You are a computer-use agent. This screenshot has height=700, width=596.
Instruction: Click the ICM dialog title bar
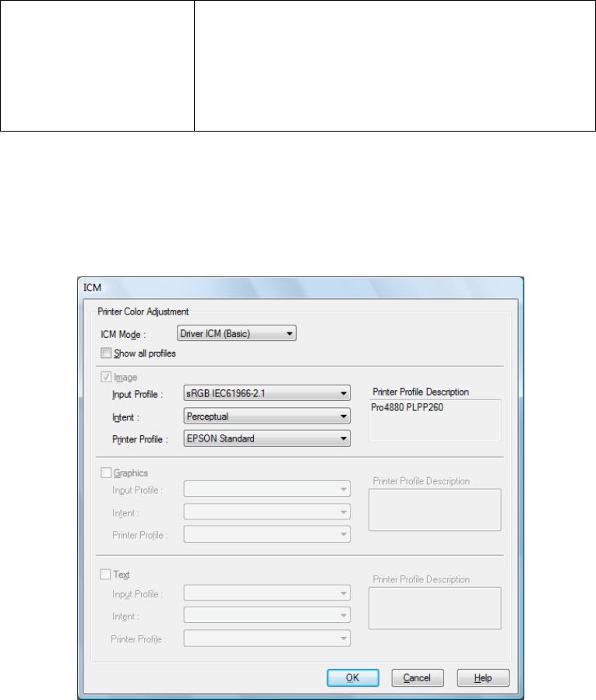(300, 287)
